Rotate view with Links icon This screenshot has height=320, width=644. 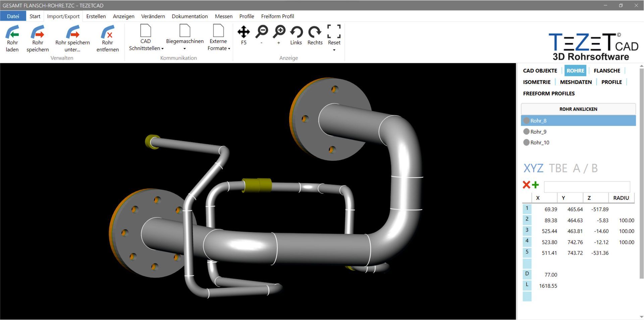coord(296,32)
